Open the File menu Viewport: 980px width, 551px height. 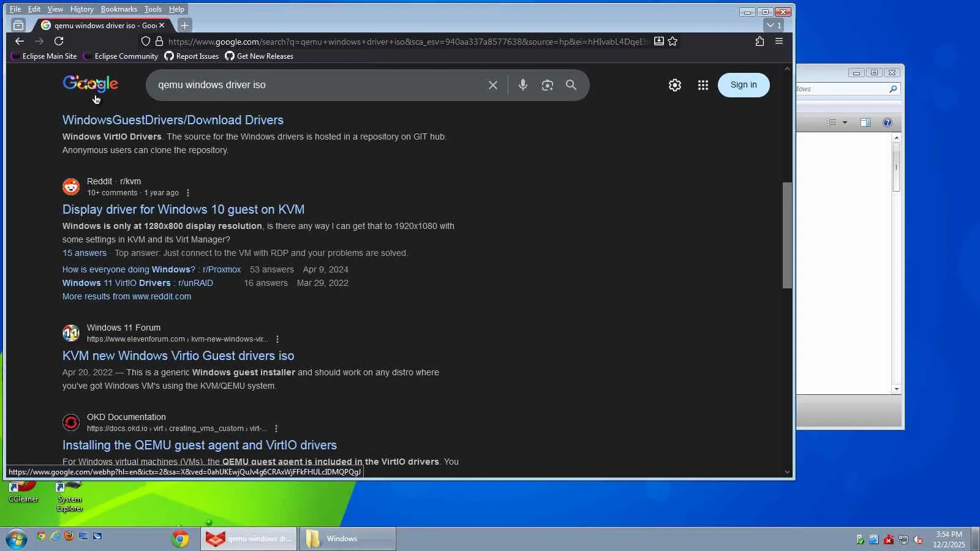[15, 9]
